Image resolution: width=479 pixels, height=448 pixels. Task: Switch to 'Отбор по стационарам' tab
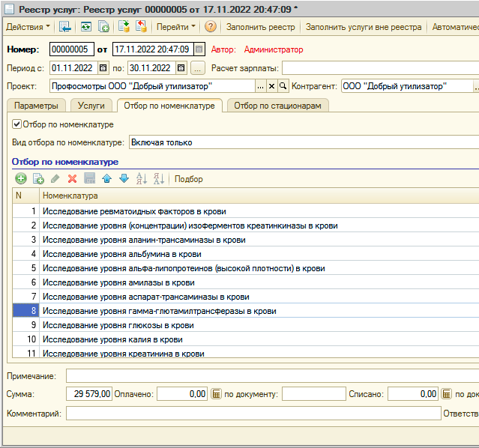click(277, 106)
